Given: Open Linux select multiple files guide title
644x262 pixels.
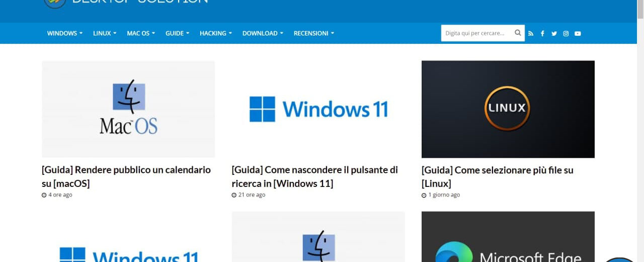Looking at the screenshot, I should pyautogui.click(x=498, y=176).
